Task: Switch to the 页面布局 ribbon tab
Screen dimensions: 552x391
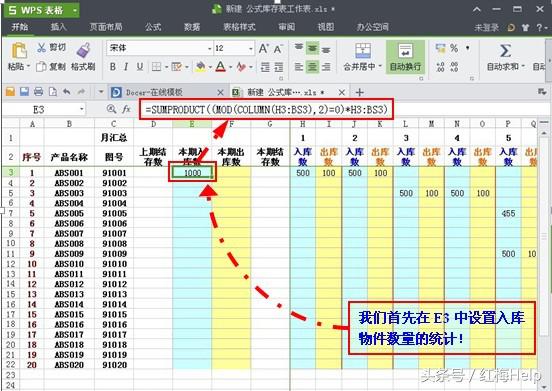Action: click(x=106, y=27)
